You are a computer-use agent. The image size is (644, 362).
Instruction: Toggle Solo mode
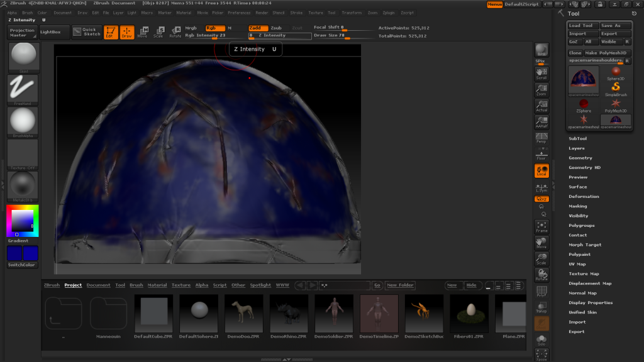tap(541, 340)
